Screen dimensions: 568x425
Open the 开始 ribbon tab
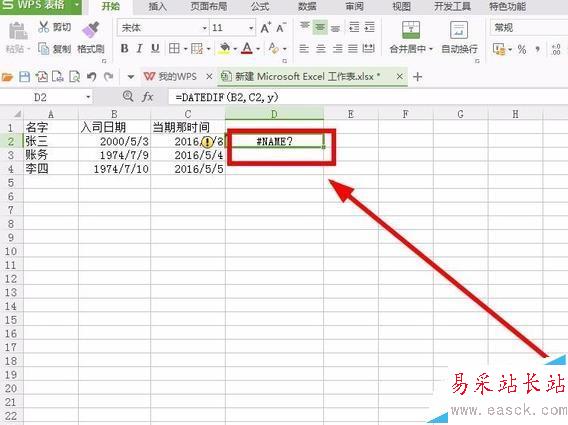pyautogui.click(x=110, y=7)
